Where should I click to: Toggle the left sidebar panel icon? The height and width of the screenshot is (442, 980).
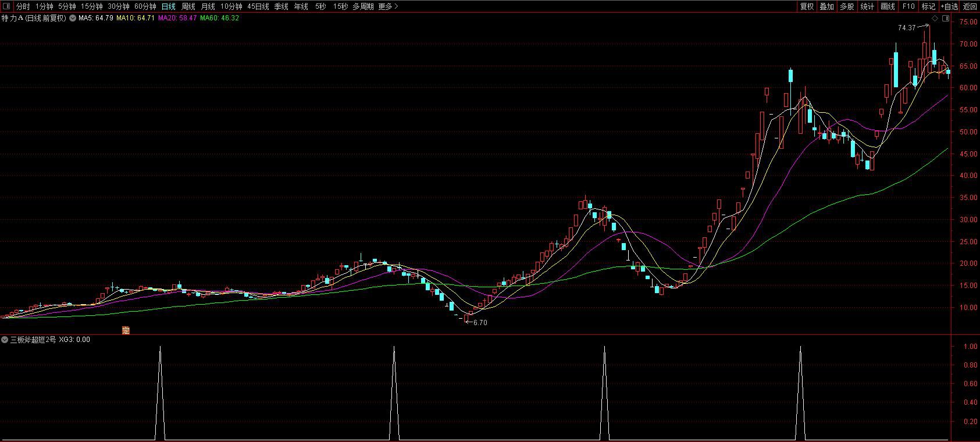(6, 6)
